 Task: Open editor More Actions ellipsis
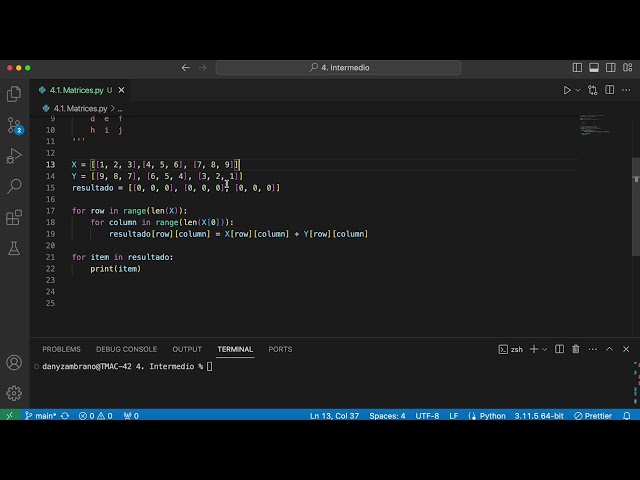626,90
